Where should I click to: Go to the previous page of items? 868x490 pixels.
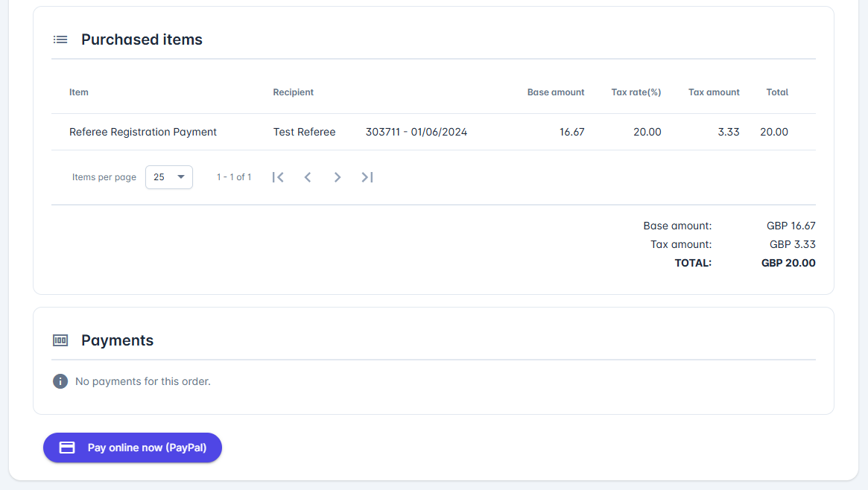click(x=308, y=177)
